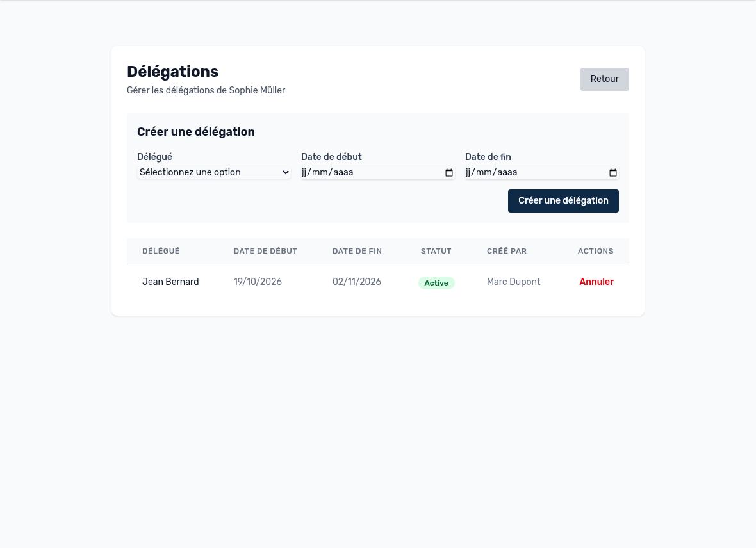Click Marc Dupont in Créé par column
The height and width of the screenshot is (548, 756).
pyautogui.click(x=513, y=282)
